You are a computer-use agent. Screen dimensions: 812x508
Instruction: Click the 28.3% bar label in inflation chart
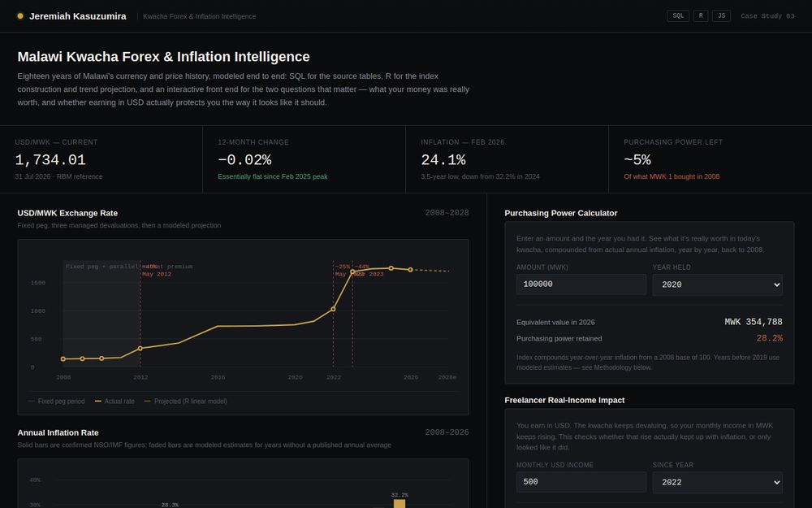(x=170, y=505)
